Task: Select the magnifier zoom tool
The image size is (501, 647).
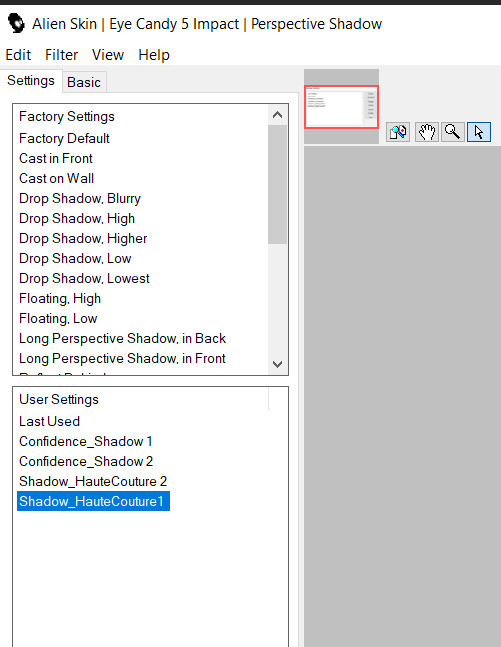Action: (453, 132)
